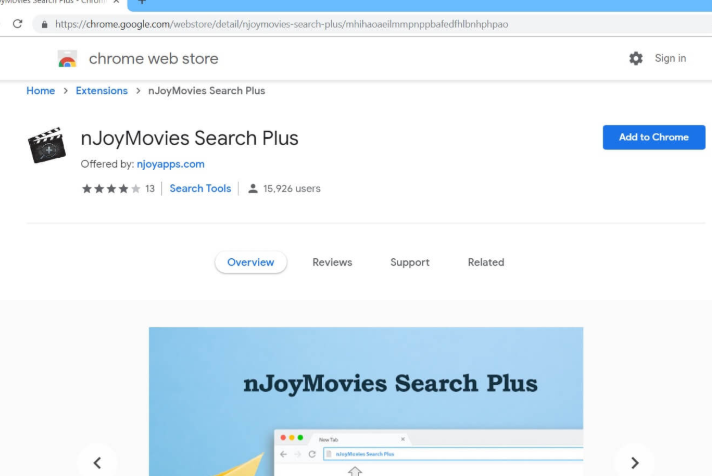Select the Overview tab
Screen dimensions: 712x476
click(x=250, y=262)
